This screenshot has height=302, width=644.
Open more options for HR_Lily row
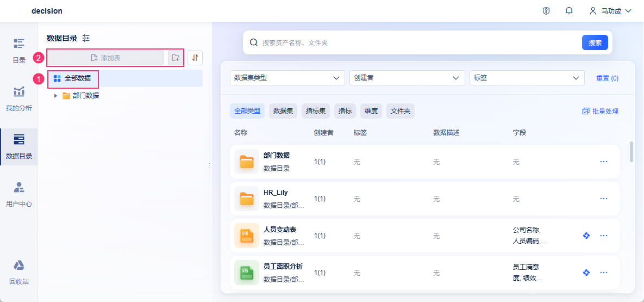click(x=603, y=199)
